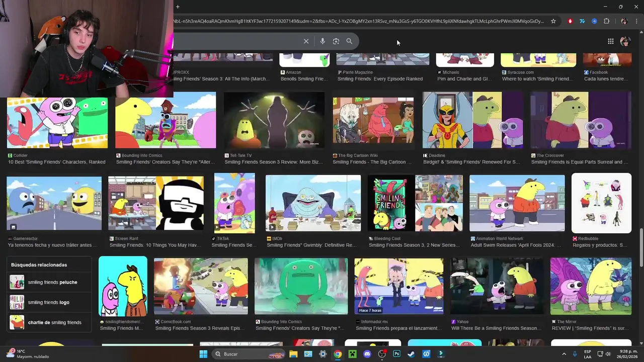This screenshot has height=362, width=644.
Task: Click the magnifying glass search icon
Action: [x=349, y=41]
